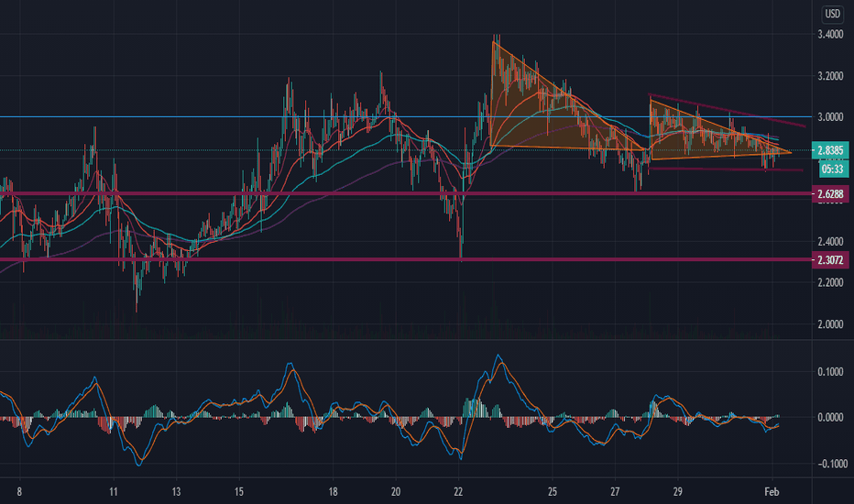Click the 2.0000 price axis label

click(830, 324)
